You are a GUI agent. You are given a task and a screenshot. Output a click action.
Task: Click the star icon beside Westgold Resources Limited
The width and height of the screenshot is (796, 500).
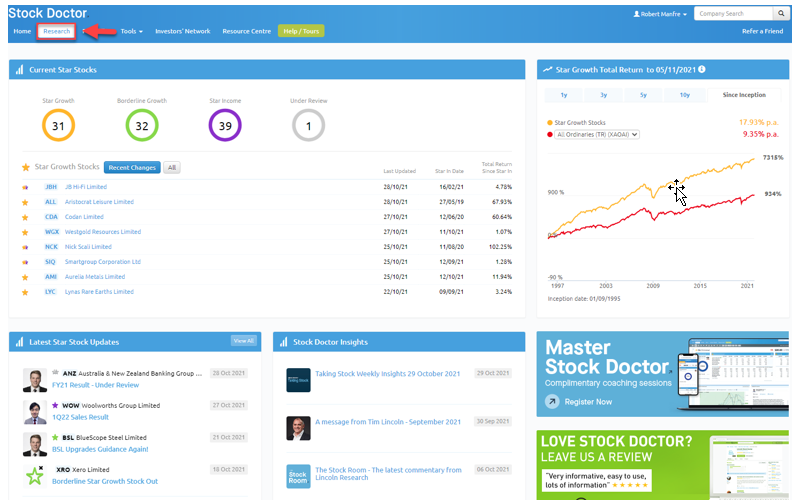pyautogui.click(x=25, y=232)
